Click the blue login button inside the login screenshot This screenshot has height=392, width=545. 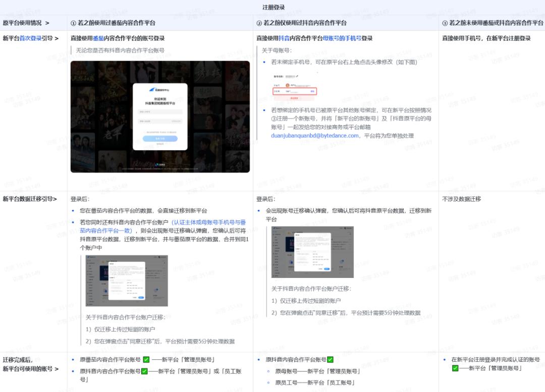(160, 138)
